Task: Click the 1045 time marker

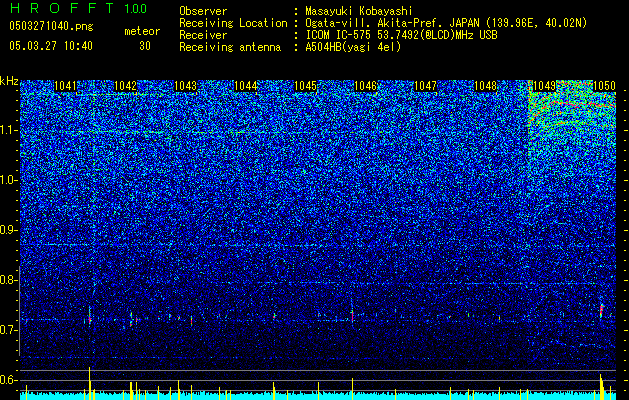Action: (306, 86)
